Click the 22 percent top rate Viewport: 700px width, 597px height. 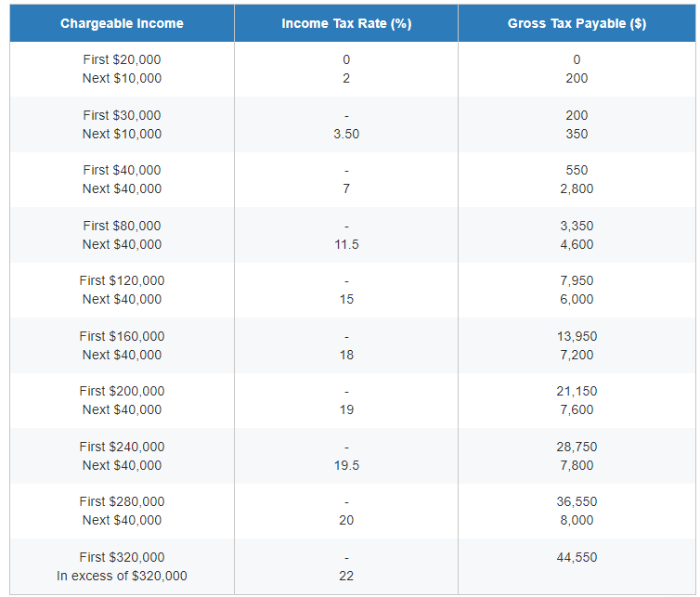pyautogui.click(x=346, y=576)
